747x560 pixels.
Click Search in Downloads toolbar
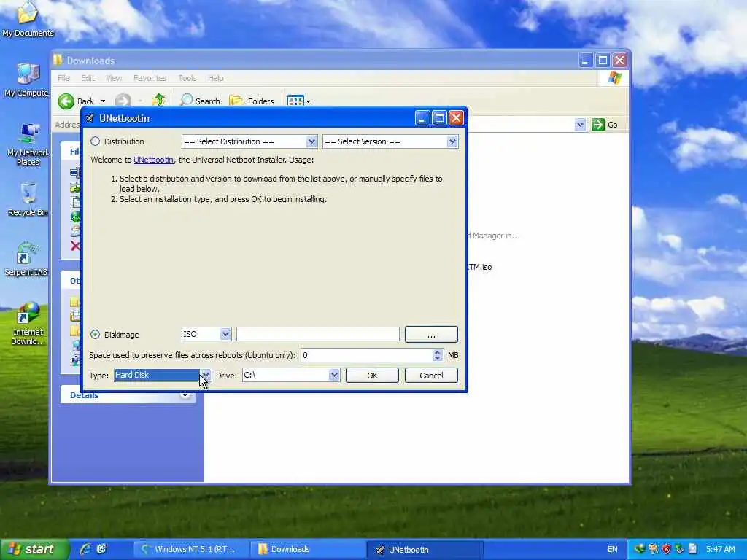pos(200,101)
